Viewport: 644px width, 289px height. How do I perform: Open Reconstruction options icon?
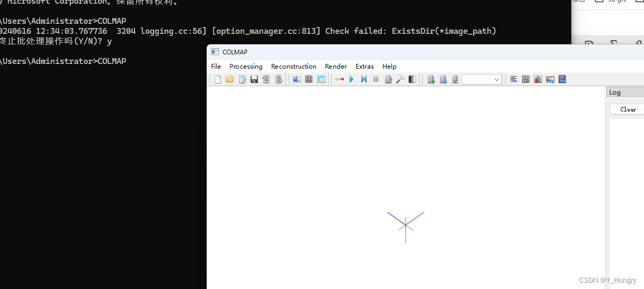point(388,79)
